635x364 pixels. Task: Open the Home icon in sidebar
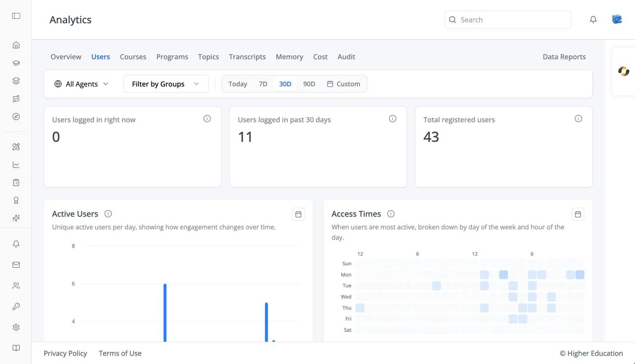(x=16, y=45)
